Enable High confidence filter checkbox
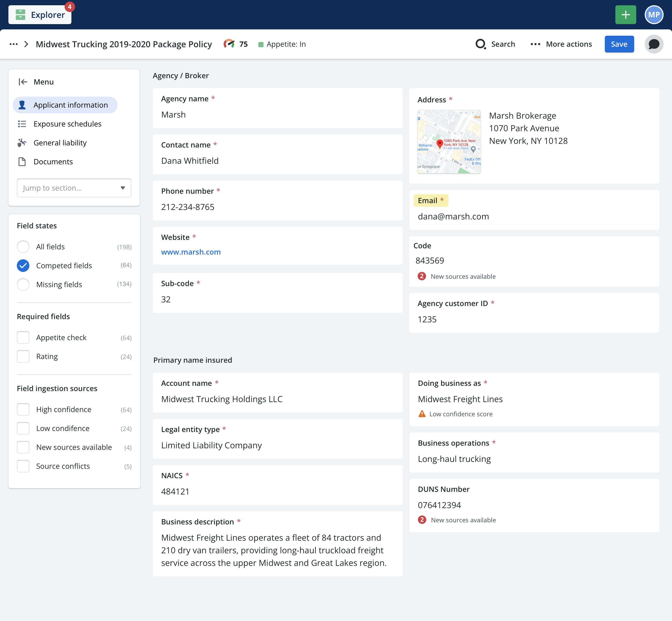 pyautogui.click(x=23, y=409)
